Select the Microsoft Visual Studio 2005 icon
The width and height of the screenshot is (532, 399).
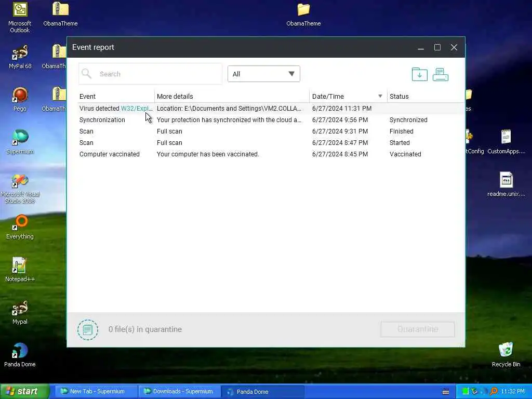pyautogui.click(x=20, y=188)
